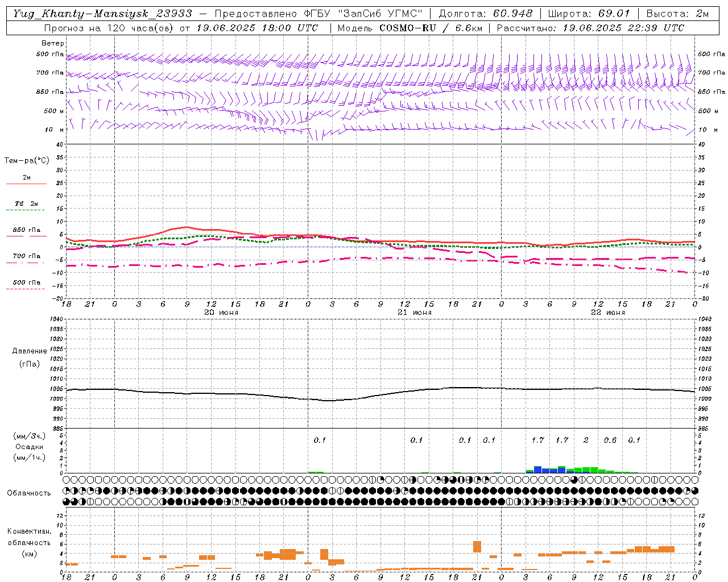The height and width of the screenshot is (582, 728).
Task: Click the tallest orange convective cloud bar
Action: coord(477,546)
